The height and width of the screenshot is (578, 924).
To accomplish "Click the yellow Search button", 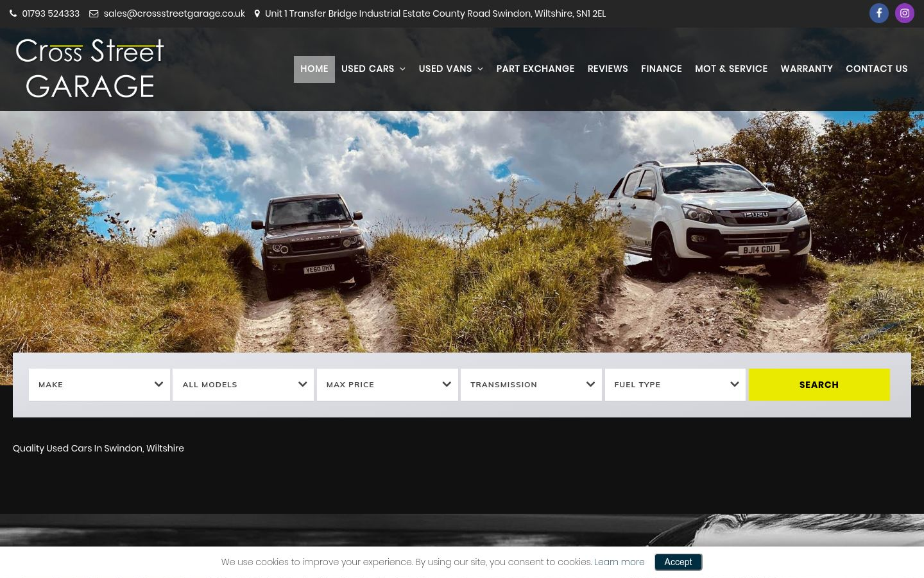I will pyautogui.click(x=819, y=385).
